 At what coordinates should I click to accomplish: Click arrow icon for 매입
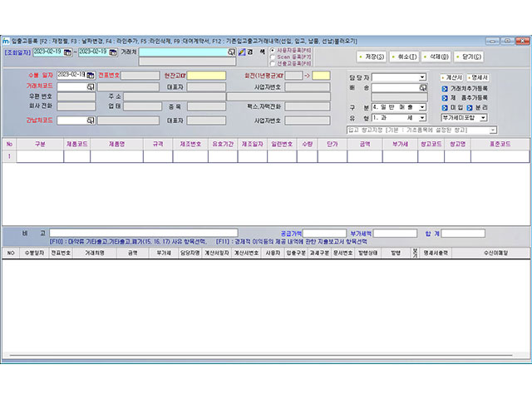coord(445,107)
